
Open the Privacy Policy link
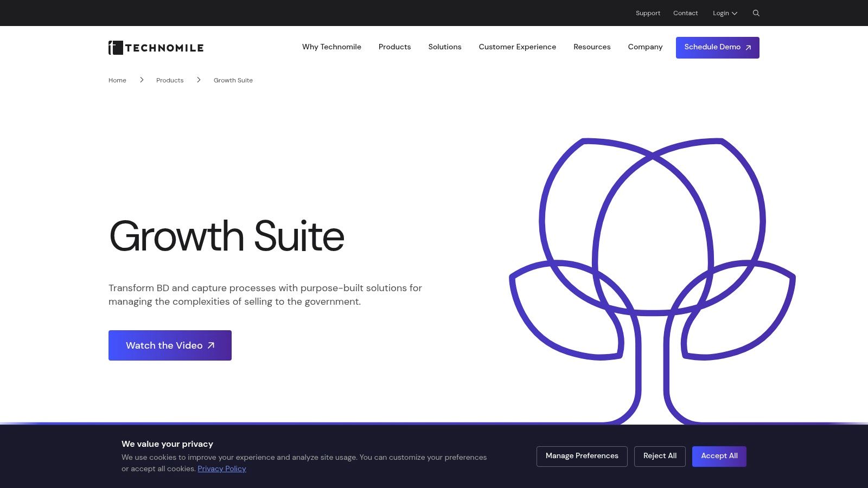point(222,469)
